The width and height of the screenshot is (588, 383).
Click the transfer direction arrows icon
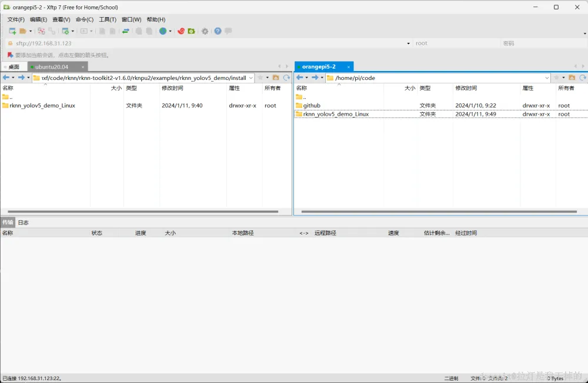pyautogui.click(x=126, y=31)
